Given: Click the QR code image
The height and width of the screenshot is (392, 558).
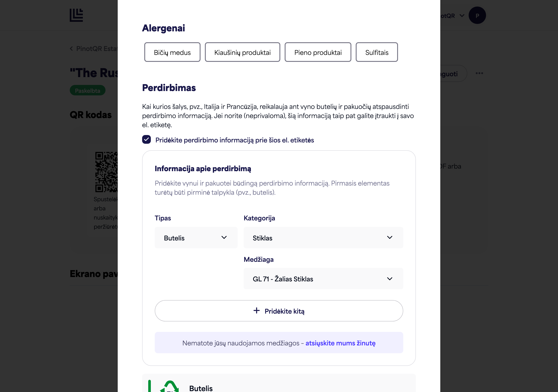Looking at the screenshot, I should pos(106,172).
